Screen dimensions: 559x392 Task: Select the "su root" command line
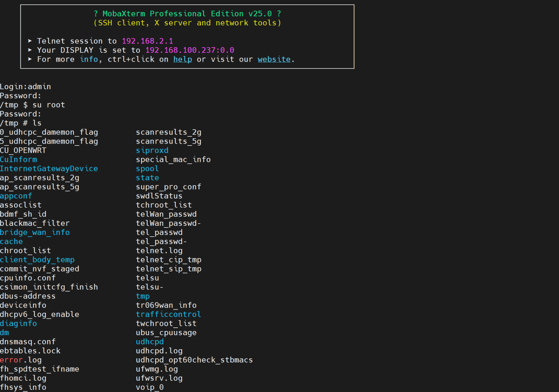(33, 105)
